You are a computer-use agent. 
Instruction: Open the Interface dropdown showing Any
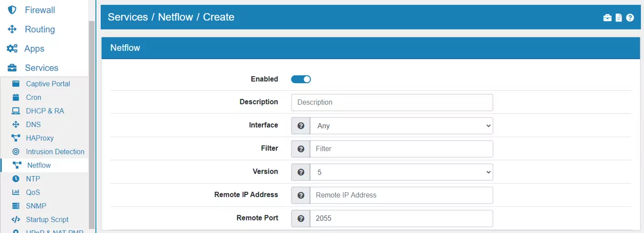tap(401, 126)
